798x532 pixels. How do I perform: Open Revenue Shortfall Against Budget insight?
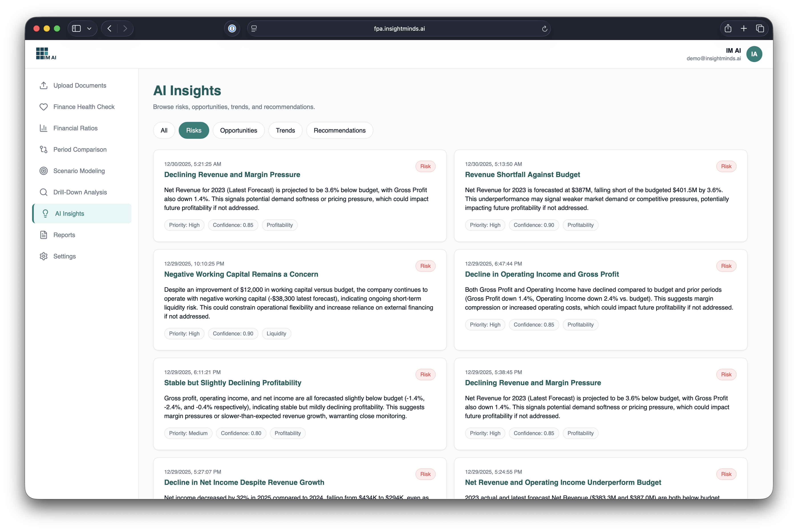522,174
